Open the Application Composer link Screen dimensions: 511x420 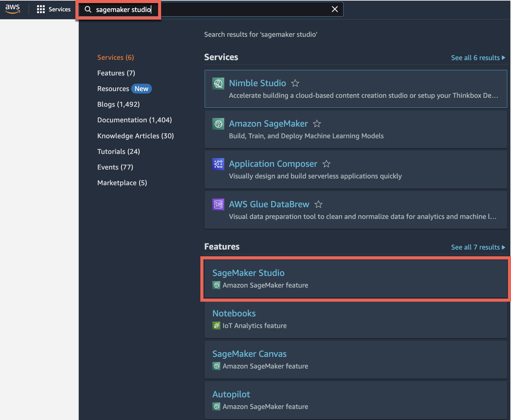[x=273, y=164]
